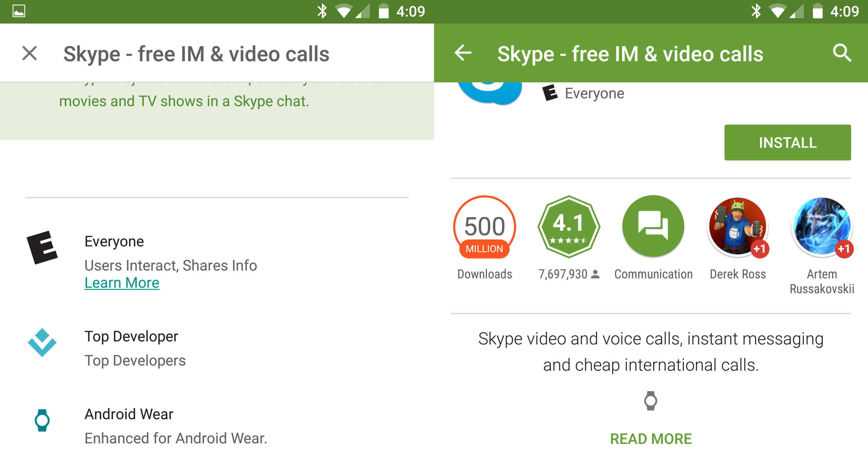Expand description with READ MORE
The image size is (868, 456).
point(651,439)
